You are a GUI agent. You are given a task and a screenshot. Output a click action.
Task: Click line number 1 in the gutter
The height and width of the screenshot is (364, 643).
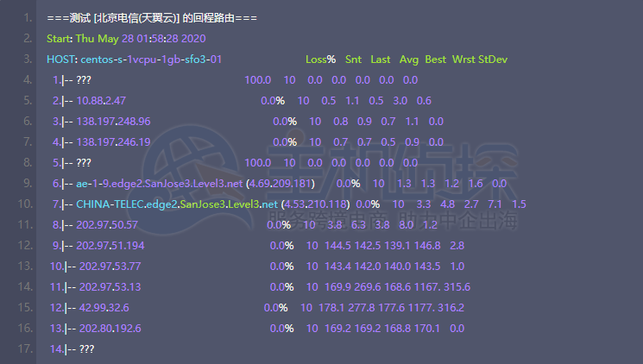coord(28,18)
